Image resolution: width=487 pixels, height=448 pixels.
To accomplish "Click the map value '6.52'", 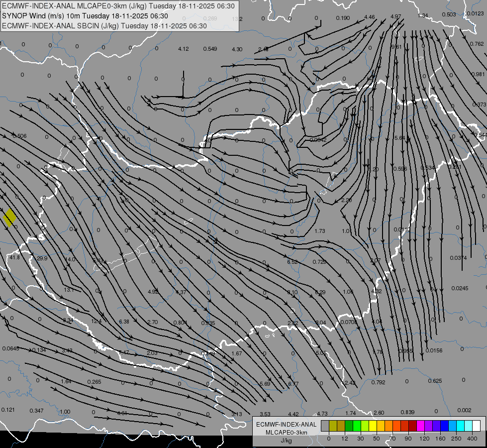I will pos(292,262).
